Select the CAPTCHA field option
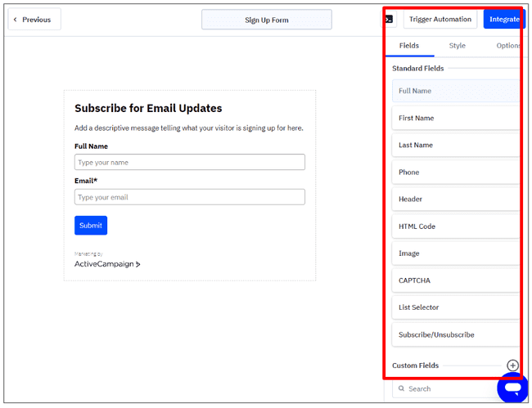This screenshot has height=408, width=532. (x=455, y=280)
